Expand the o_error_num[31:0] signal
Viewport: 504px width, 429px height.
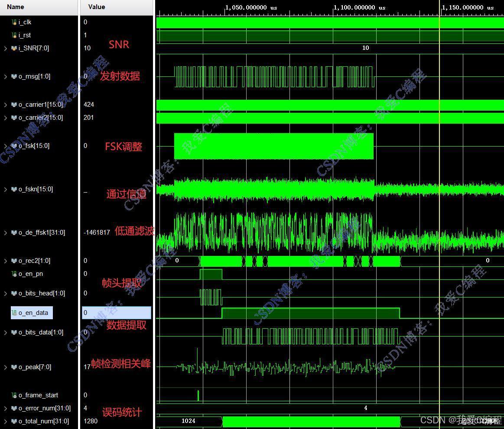(x=6, y=409)
